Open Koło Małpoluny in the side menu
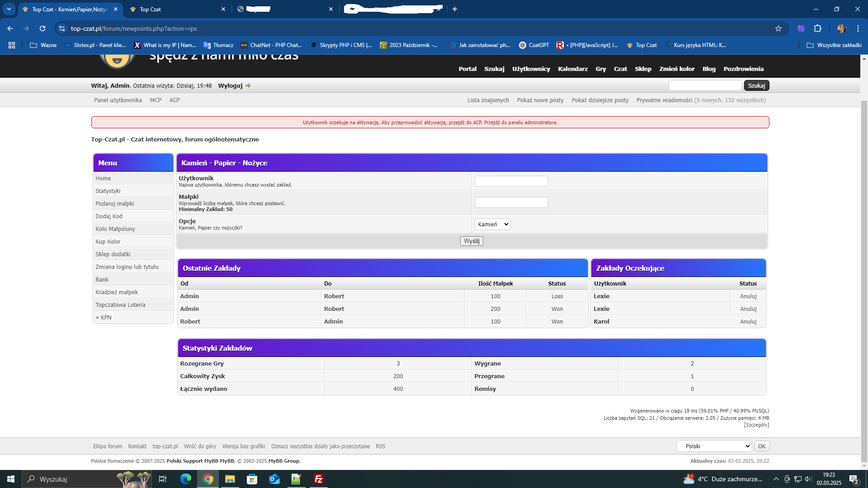This screenshot has height=488, width=868. tap(115, 229)
